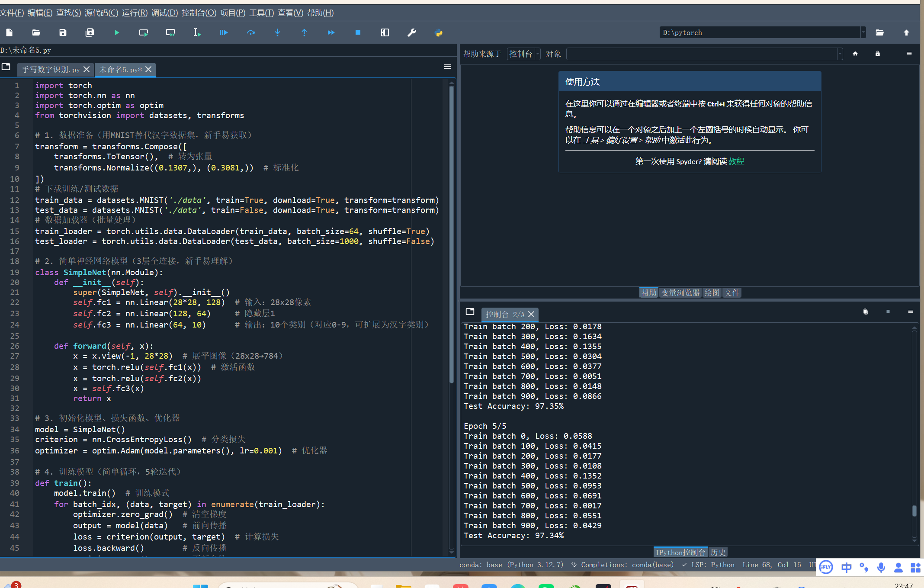
Task: Click the Save all files icon
Action: (x=90, y=32)
